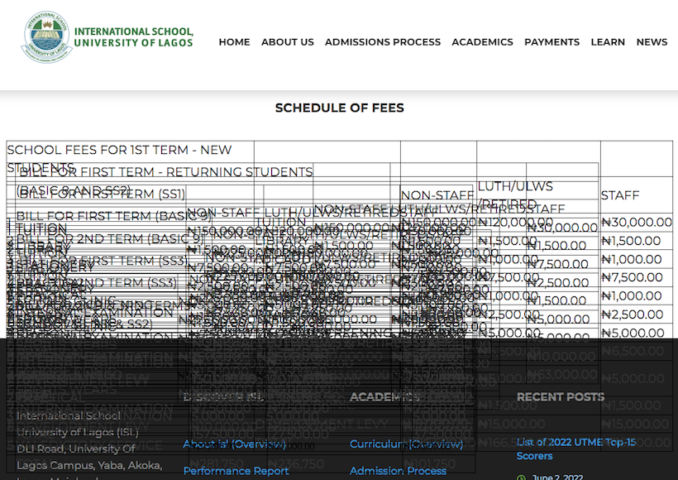The image size is (678, 480).
Task: Open List of 2022 UTME Top-15 Scorers post
Action: click(x=576, y=449)
